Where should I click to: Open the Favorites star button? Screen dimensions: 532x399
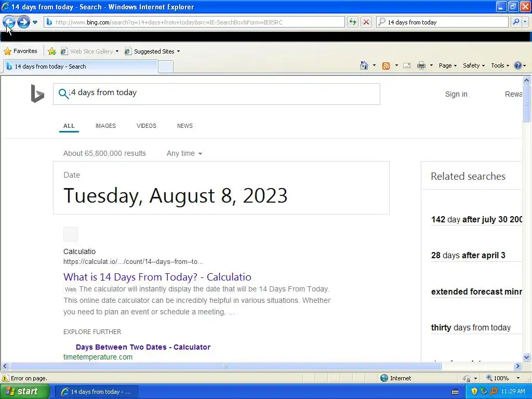20,51
